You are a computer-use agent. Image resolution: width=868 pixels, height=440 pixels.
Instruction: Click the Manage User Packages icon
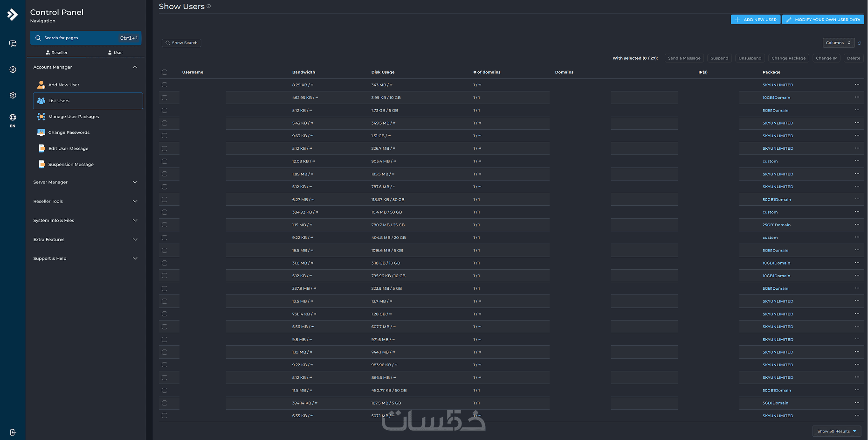tap(41, 117)
